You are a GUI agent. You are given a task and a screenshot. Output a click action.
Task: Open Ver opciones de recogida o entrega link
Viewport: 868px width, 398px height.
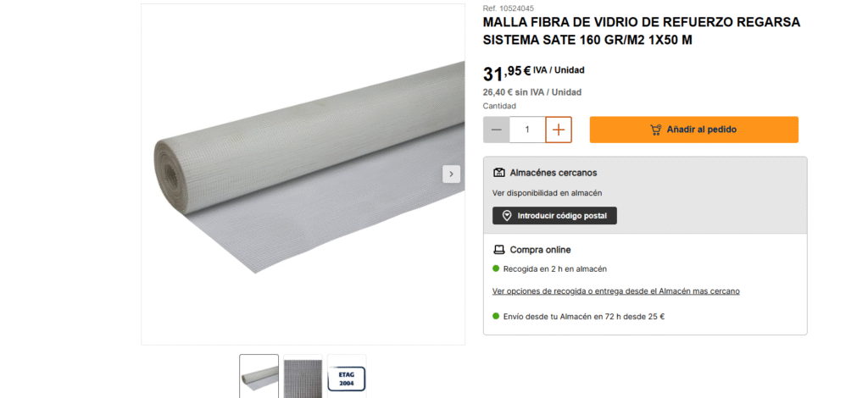pyautogui.click(x=615, y=290)
